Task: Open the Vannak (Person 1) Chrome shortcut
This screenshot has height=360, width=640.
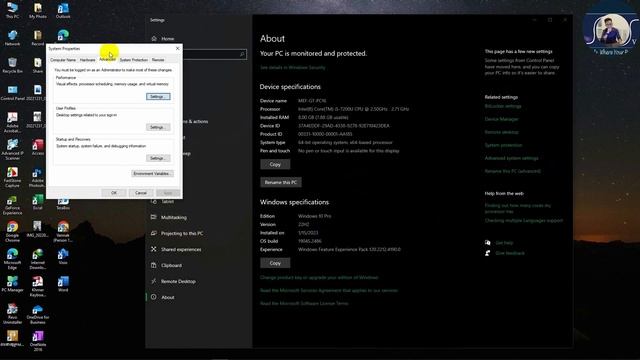Action: [63, 231]
